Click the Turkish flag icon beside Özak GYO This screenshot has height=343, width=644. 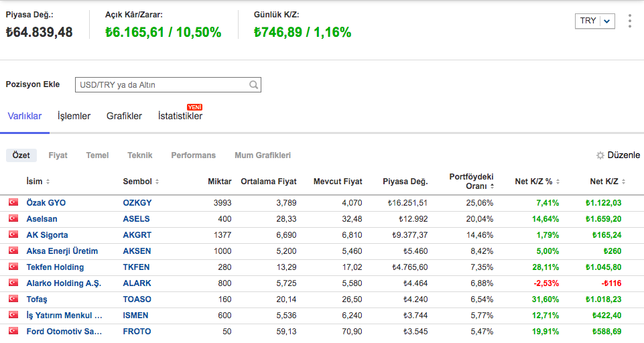[13, 202]
